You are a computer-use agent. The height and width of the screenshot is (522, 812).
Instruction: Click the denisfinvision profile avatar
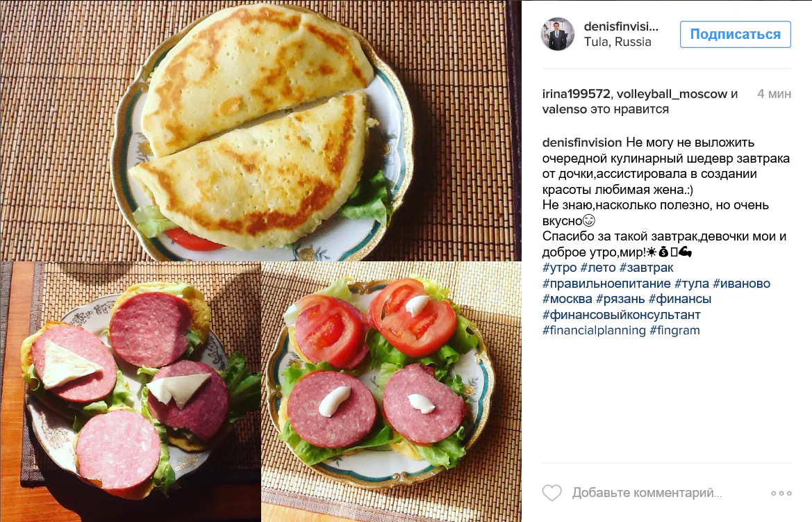[558, 34]
